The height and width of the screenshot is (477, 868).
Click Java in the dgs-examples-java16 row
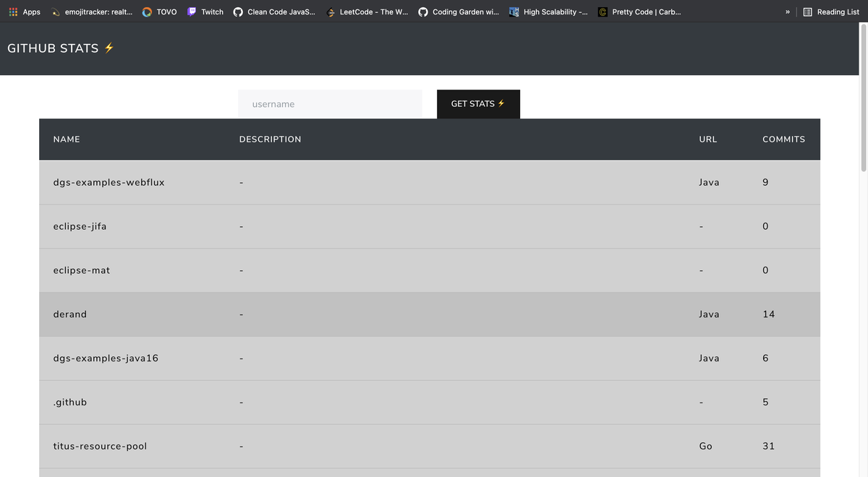(709, 358)
